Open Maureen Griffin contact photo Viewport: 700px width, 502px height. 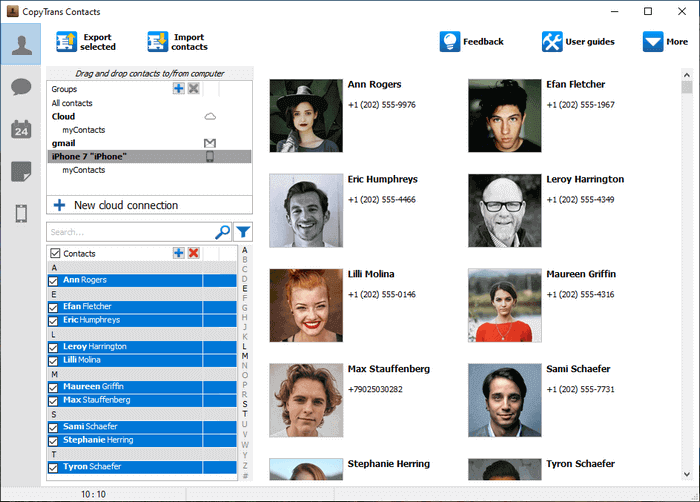(505, 305)
